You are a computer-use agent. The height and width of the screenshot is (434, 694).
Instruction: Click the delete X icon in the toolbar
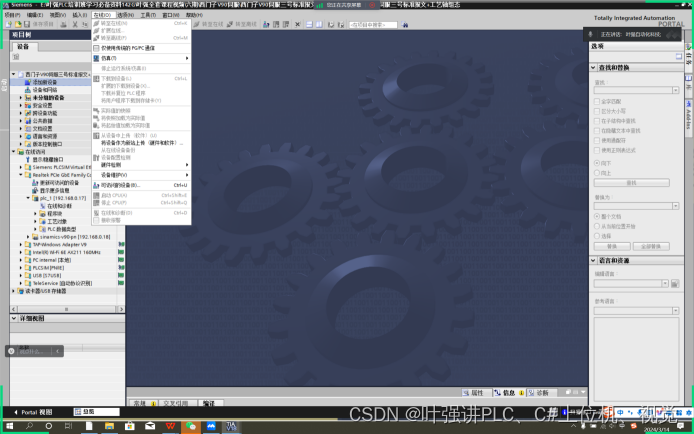click(297, 24)
